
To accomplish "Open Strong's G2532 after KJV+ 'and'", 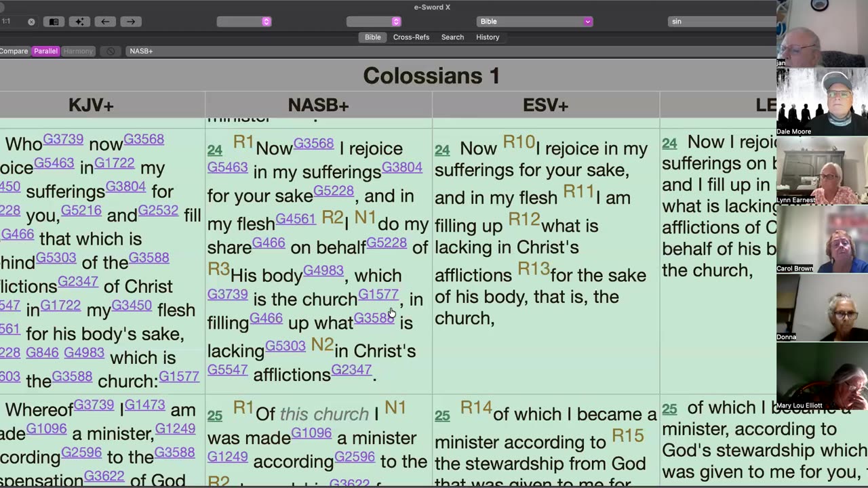I will point(158,210).
